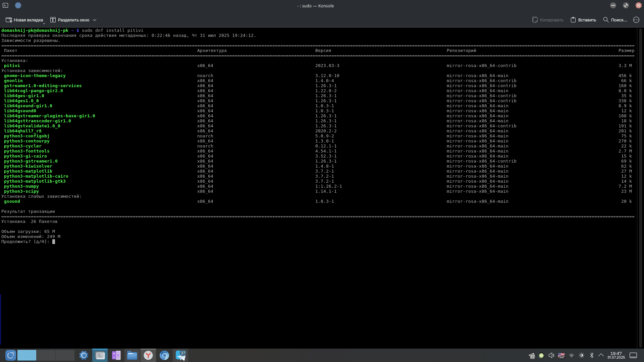Click the Konsole vertical scrollbar
Image resolution: width=644 pixels, height=362 pixels.
coord(640,188)
